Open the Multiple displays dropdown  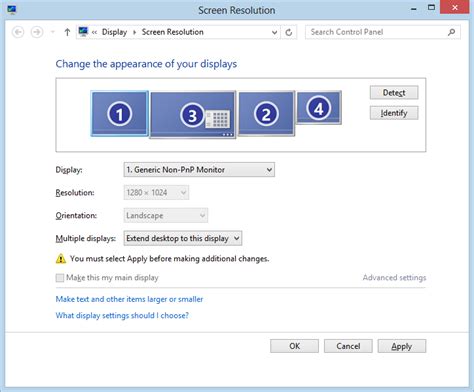tap(183, 238)
